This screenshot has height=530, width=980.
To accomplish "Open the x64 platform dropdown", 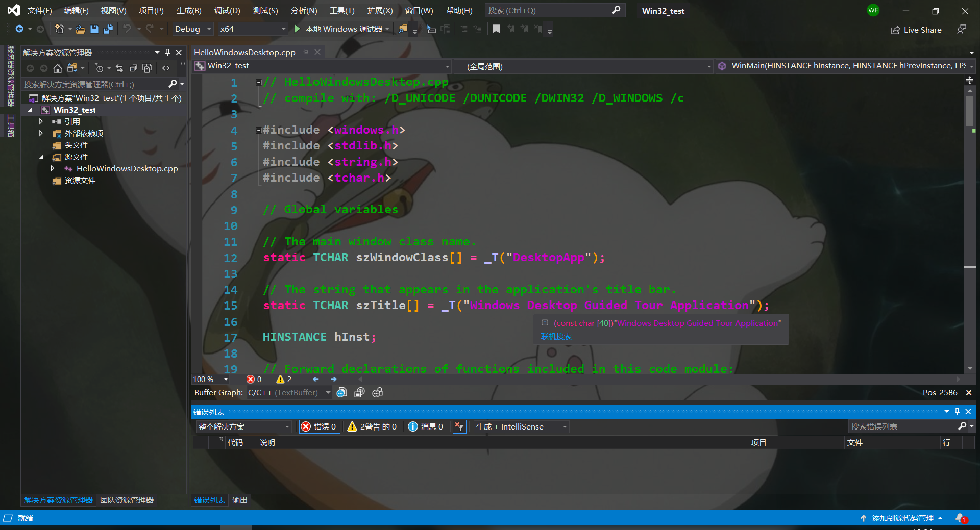I will coord(252,29).
